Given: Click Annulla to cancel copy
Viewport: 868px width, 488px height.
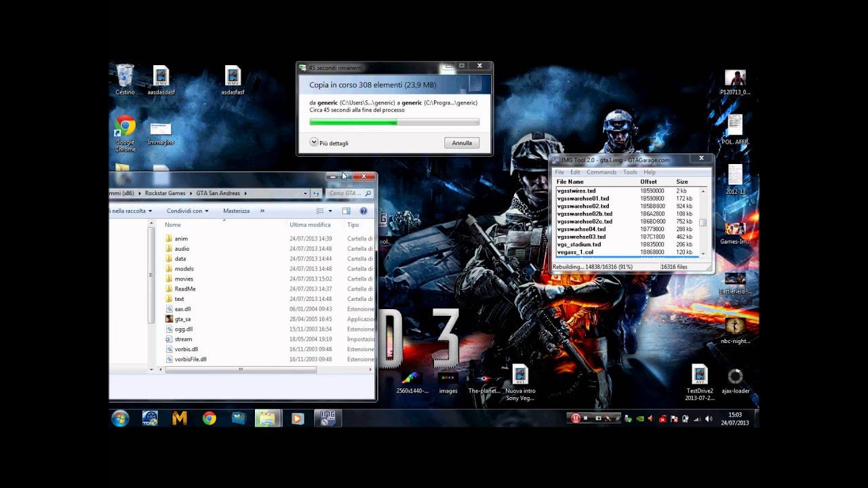Looking at the screenshot, I should 462,143.
